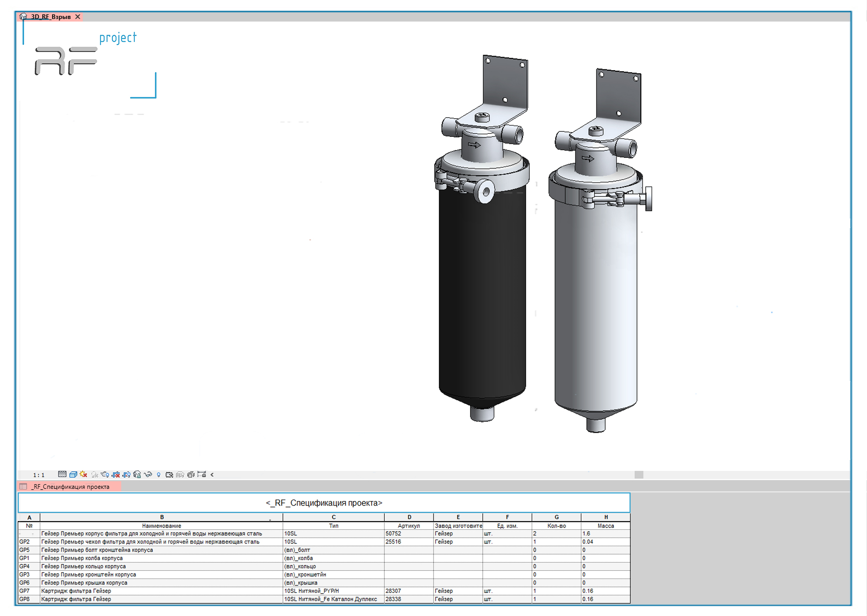
Task: Open Temporary View Properties icon
Action: tap(169, 475)
